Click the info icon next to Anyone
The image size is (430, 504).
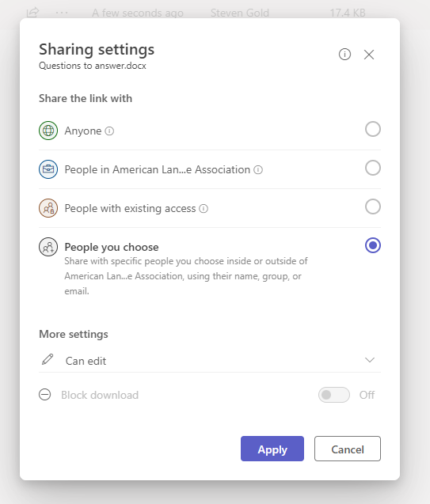(x=109, y=131)
